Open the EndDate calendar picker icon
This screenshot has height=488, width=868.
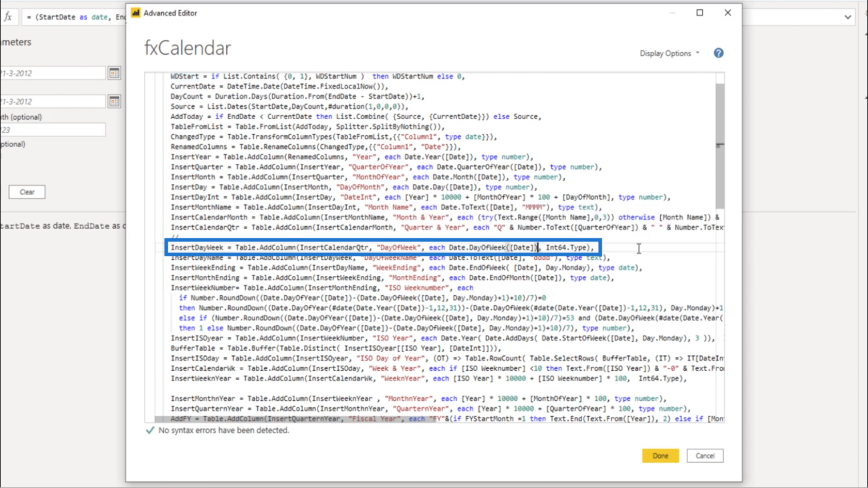point(114,101)
